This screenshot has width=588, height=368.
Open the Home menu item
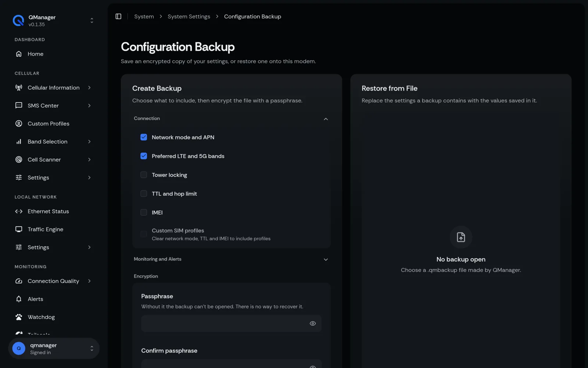tap(54, 54)
